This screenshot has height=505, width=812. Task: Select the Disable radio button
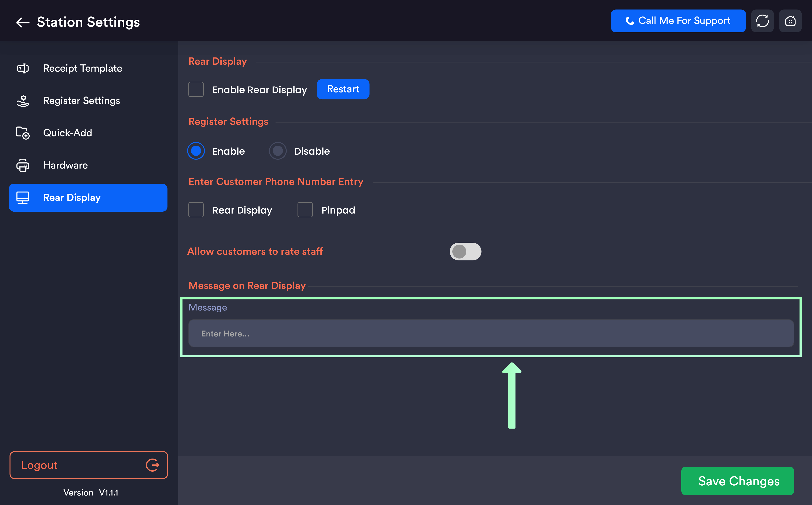click(278, 151)
